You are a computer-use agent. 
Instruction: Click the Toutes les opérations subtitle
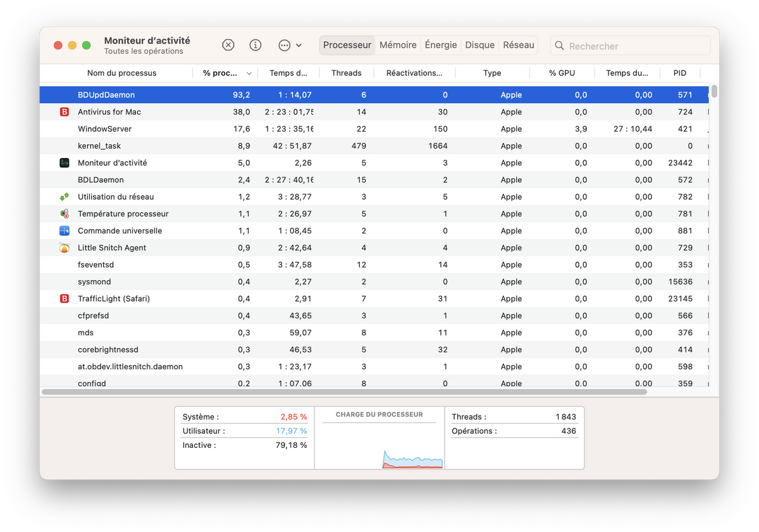pos(144,51)
